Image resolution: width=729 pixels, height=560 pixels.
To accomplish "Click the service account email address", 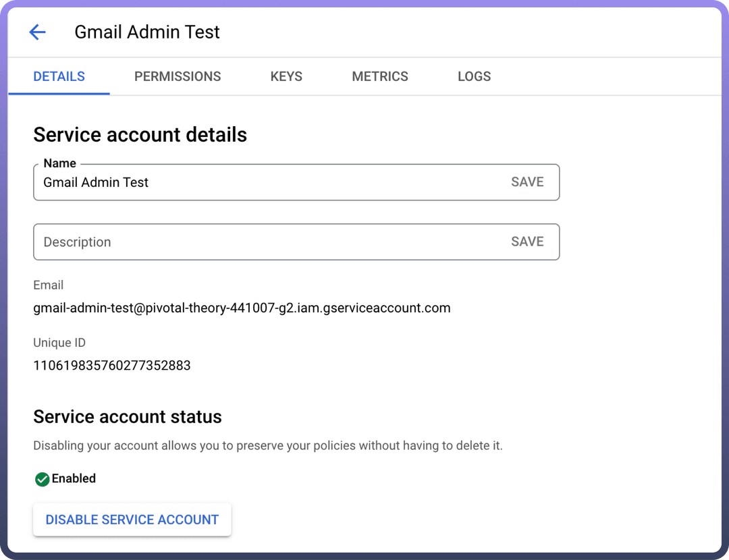I will [242, 308].
